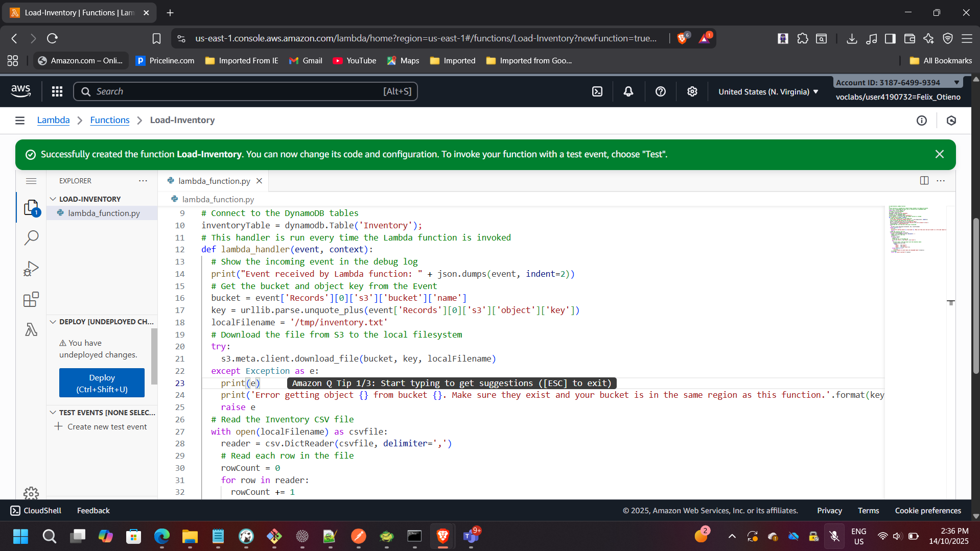Open the hamburger menu beside Lambda breadcrumb
The width and height of the screenshot is (980, 551).
coord(19,120)
